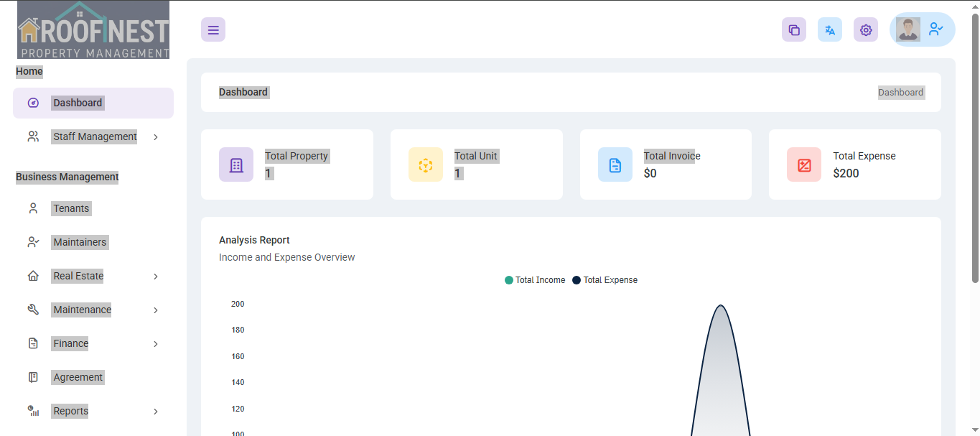Click the Dashboard breadcrumb link
Image resolution: width=980 pixels, height=436 pixels.
pos(901,92)
